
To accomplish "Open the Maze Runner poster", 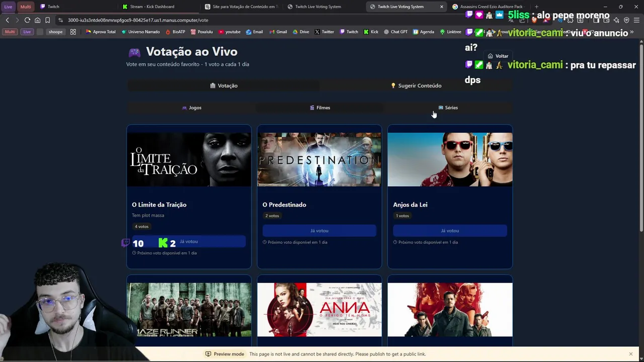I will point(189,310).
